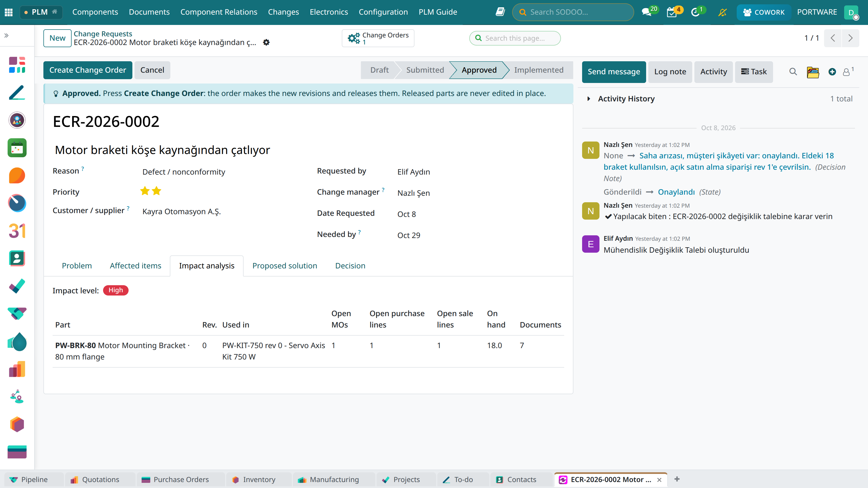Switch to the Affected items tab
Image resolution: width=868 pixels, height=488 pixels.
[x=135, y=266]
